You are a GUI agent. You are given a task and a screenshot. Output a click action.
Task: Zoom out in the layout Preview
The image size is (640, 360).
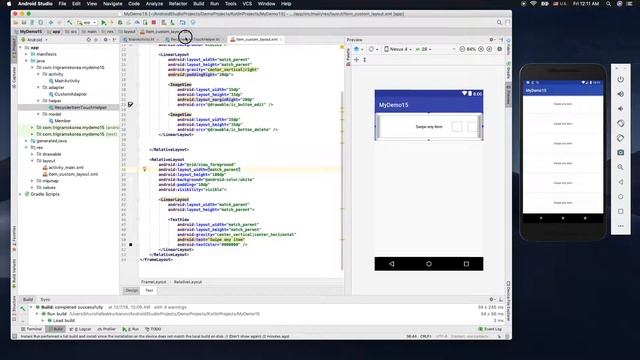[462, 49]
